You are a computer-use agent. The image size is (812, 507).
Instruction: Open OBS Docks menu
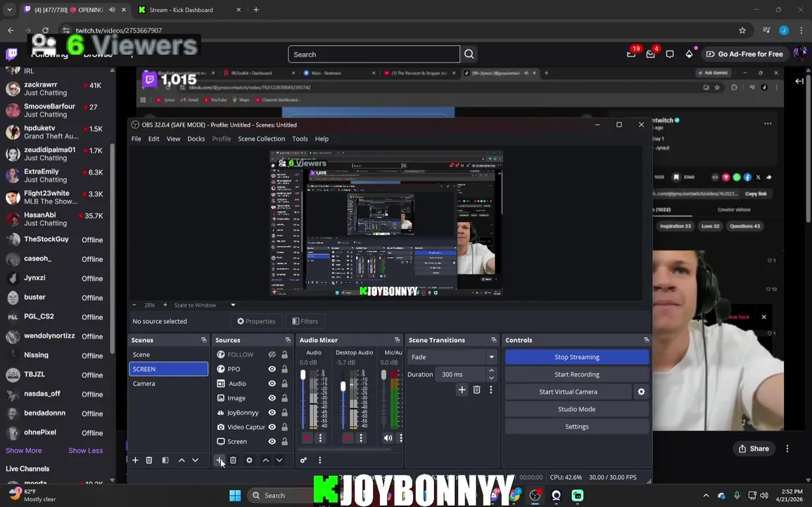[196, 139]
